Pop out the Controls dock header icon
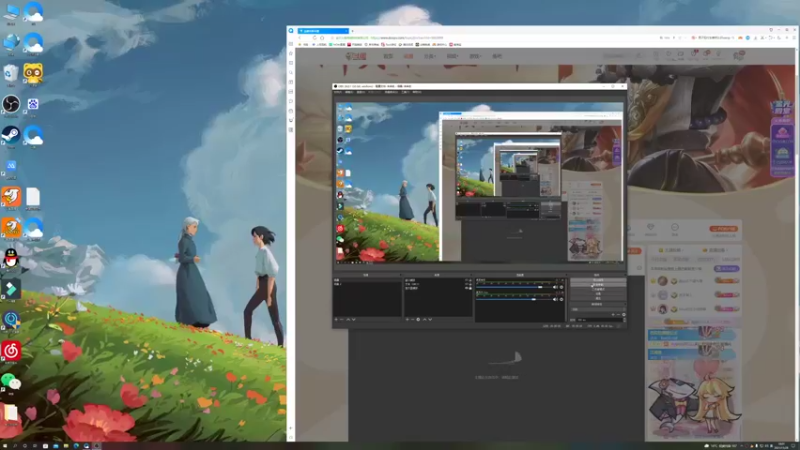The image size is (800, 450). 623,274
